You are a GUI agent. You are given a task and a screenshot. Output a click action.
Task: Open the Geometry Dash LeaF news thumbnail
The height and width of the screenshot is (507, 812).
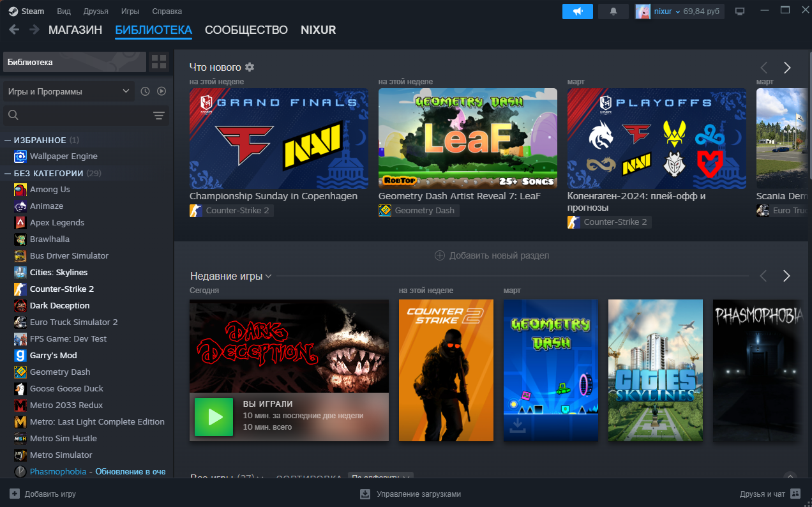[468, 138]
